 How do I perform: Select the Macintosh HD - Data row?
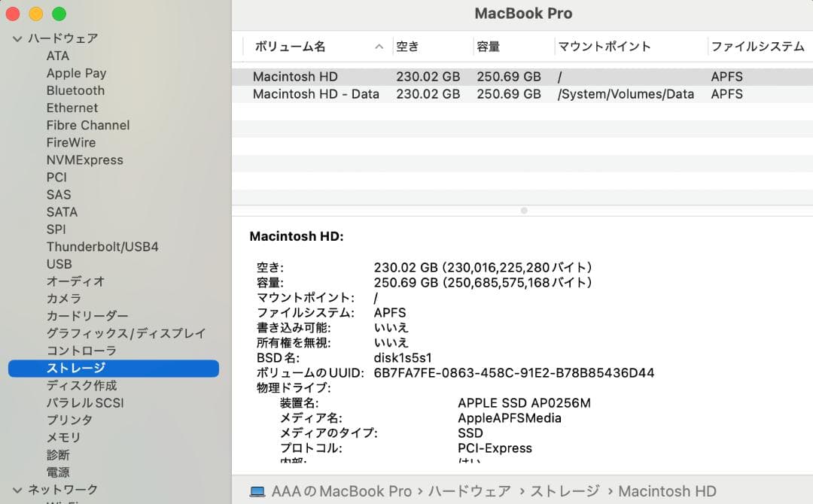[522, 94]
